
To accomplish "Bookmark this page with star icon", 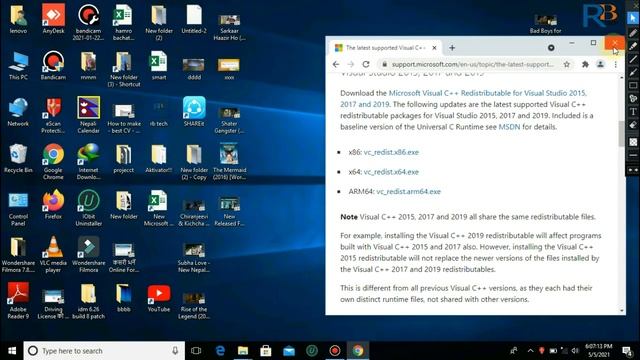I will (567, 64).
